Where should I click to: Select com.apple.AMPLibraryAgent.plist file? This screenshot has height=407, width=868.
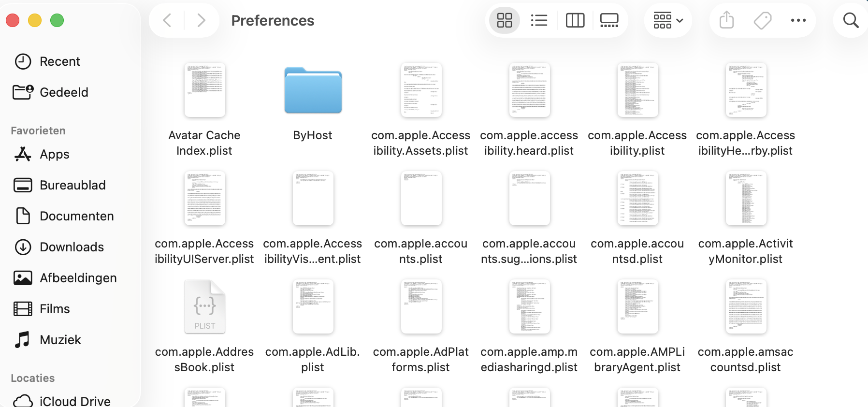tap(637, 306)
